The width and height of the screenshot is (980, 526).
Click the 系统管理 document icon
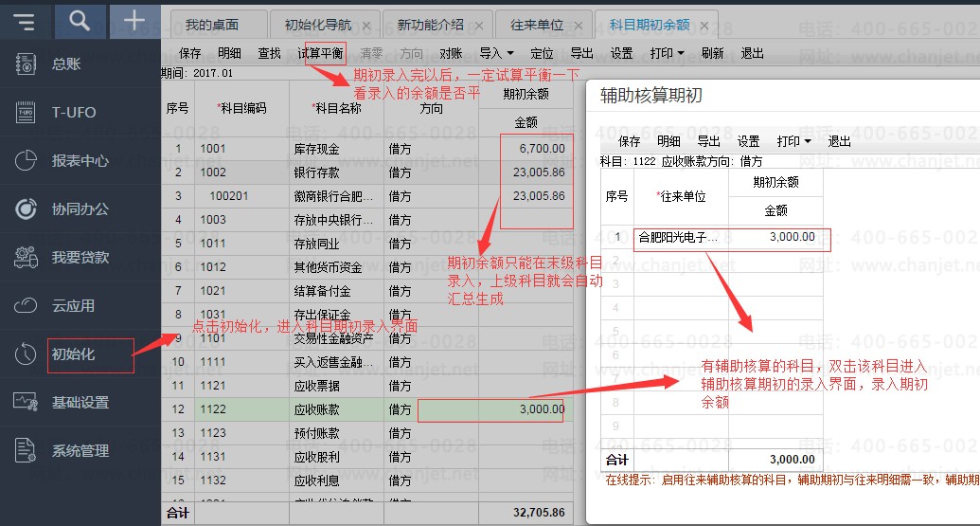[x=26, y=450]
